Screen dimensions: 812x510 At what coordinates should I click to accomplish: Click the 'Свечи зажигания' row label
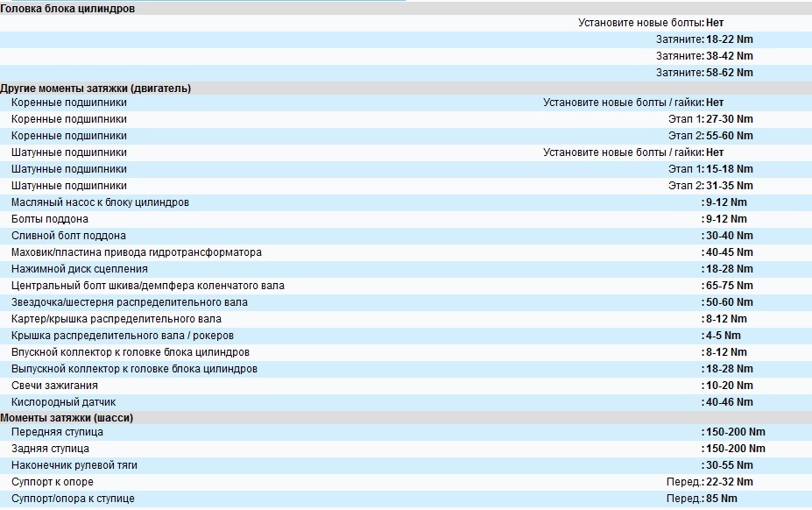pyautogui.click(x=54, y=385)
